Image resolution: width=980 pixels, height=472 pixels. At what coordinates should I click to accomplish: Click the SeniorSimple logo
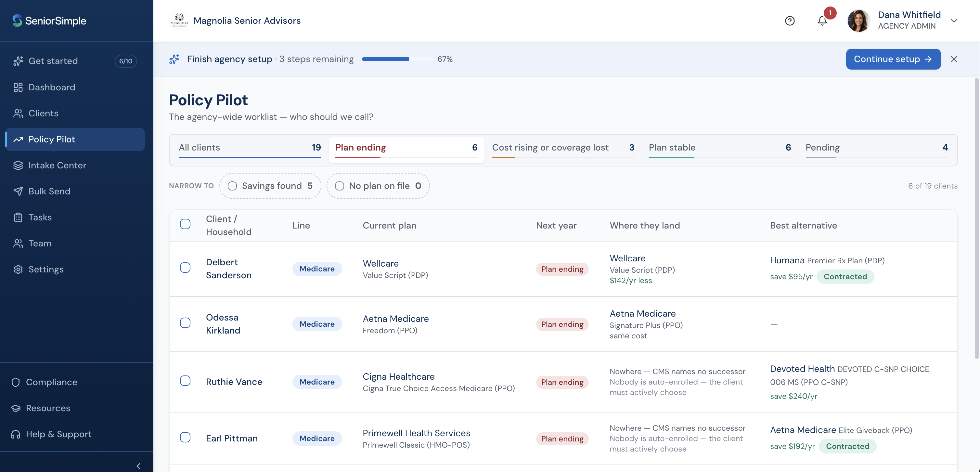click(x=49, y=20)
